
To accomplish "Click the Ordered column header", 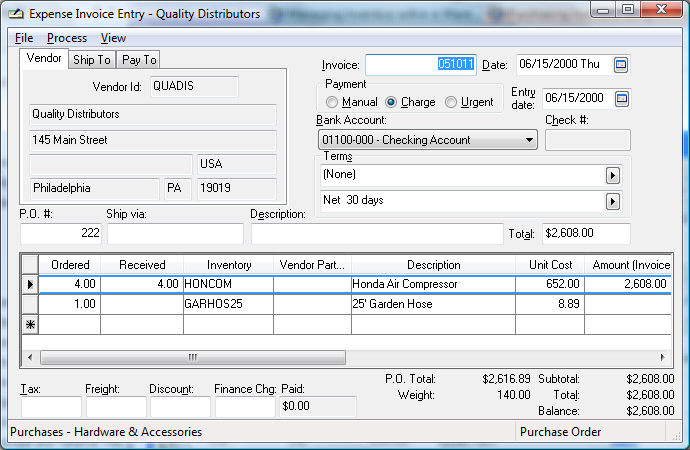I will pyautogui.click(x=70, y=265).
